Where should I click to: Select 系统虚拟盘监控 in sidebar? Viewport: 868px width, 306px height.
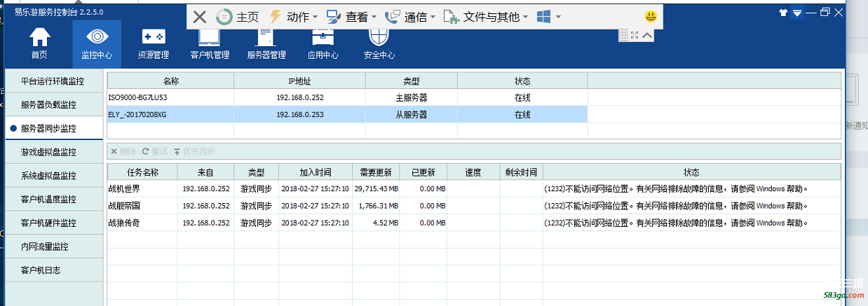pos(53,176)
